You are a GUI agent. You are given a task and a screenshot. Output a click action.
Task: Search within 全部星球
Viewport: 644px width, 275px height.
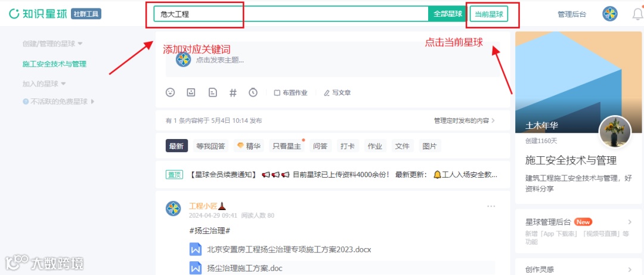[448, 14]
